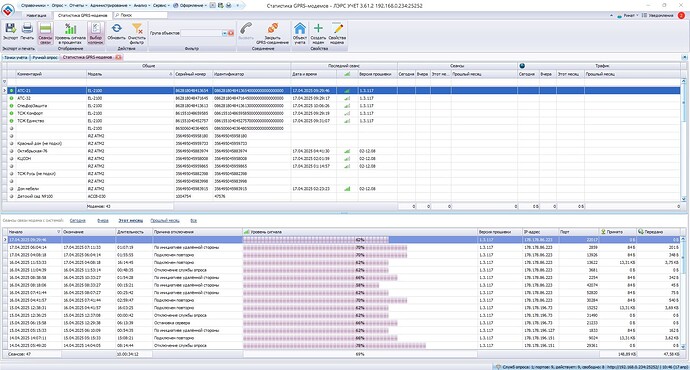
Task: Toggle the Сеансы связи view button
Action: click(45, 33)
